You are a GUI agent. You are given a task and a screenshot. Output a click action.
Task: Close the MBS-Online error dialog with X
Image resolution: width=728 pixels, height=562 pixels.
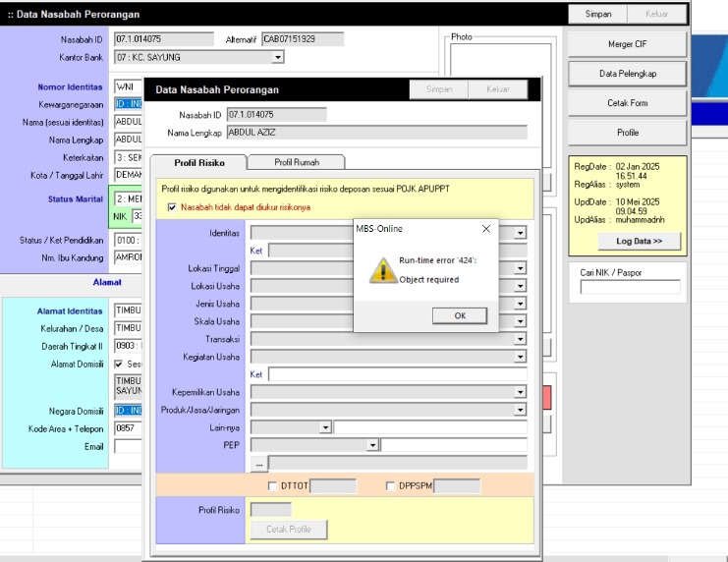click(x=486, y=228)
